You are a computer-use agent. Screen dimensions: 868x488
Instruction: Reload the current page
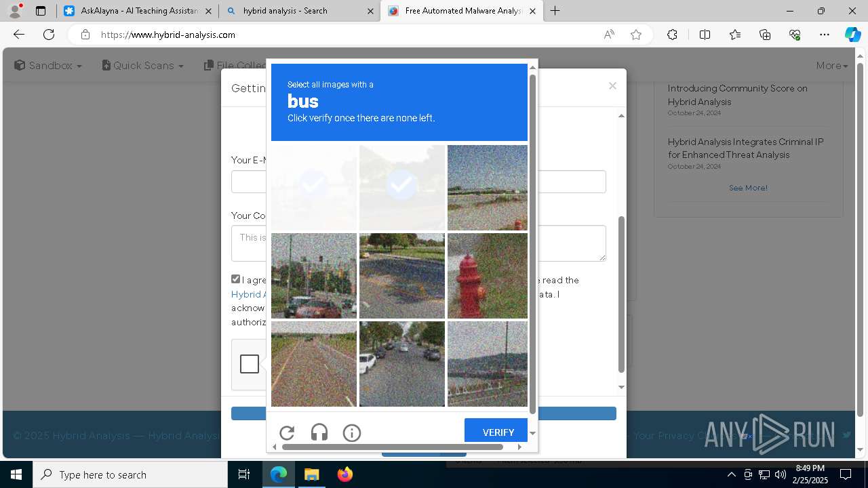tap(49, 35)
